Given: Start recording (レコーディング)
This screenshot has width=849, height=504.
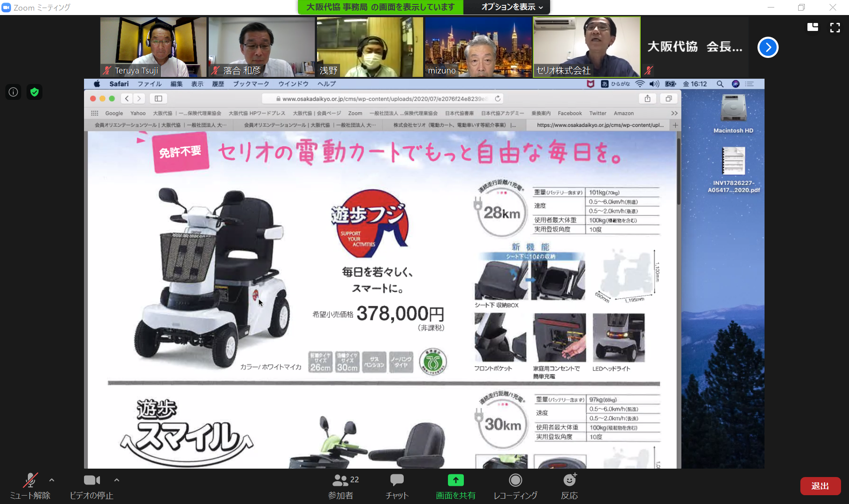Looking at the screenshot, I should [x=516, y=486].
